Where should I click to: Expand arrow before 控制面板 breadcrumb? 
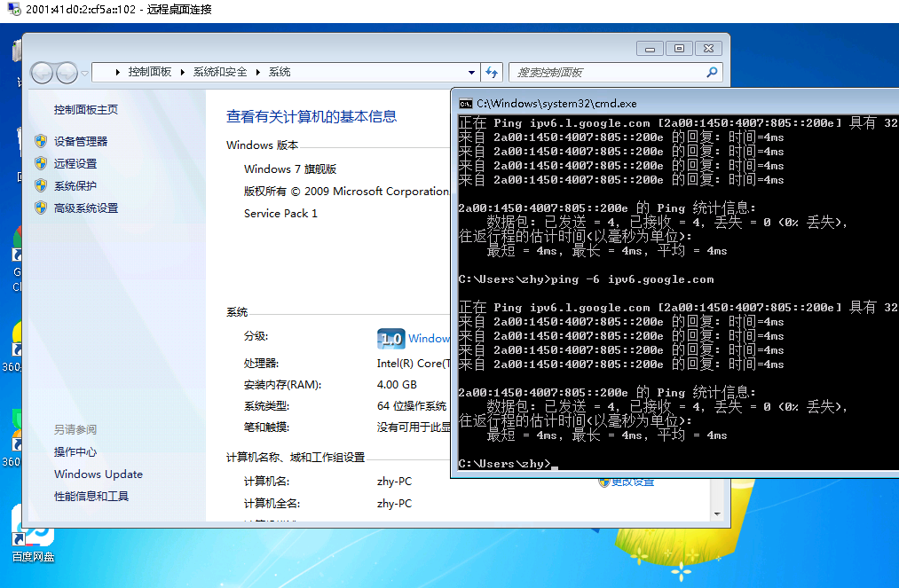[117, 72]
